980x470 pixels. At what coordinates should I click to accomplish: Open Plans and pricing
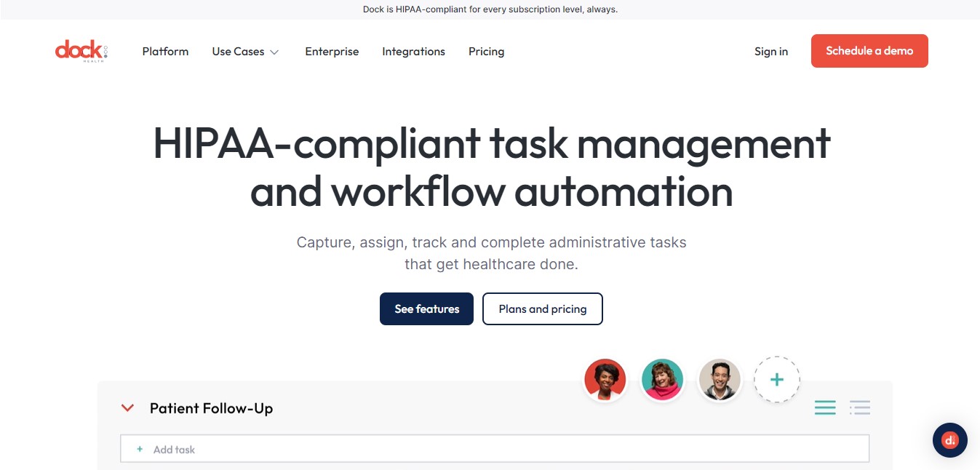pos(542,309)
